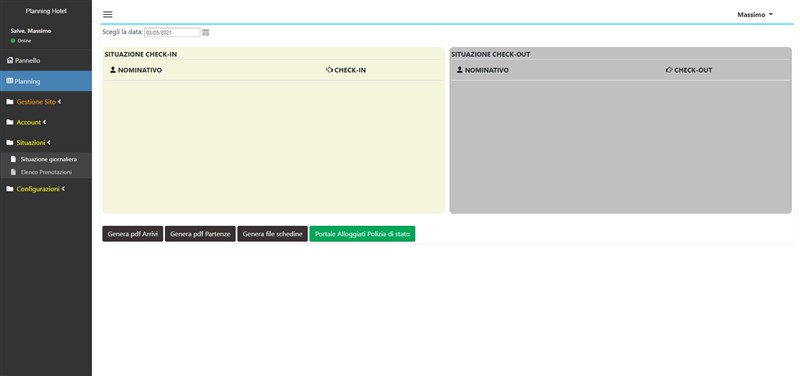800x376 pixels.
Task: Open Elenco Prenotazioni menu entry
Action: click(46, 172)
